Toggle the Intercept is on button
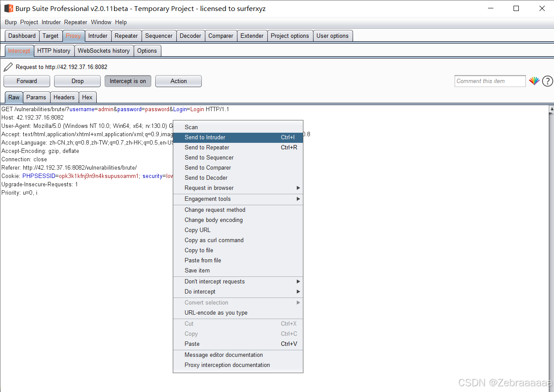This screenshot has width=554, height=392. [128, 81]
